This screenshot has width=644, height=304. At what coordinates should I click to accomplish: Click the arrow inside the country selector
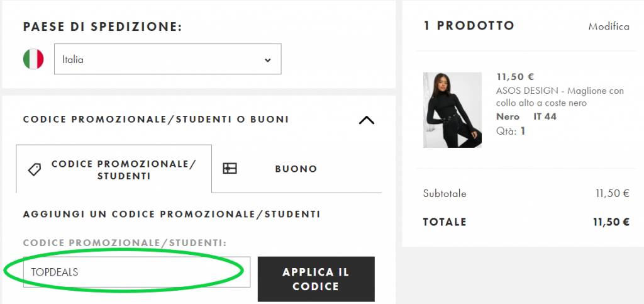268,60
